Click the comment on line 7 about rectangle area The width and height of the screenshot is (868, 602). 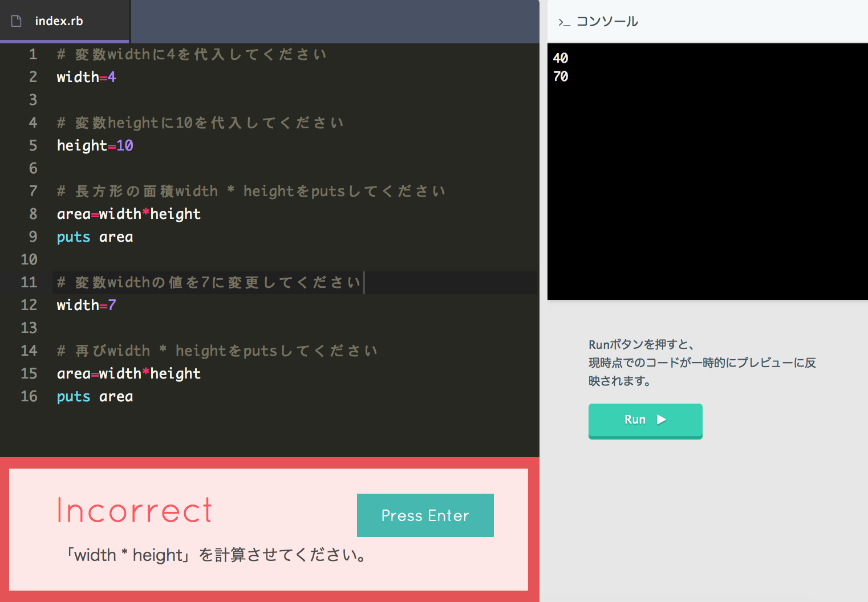coord(251,191)
